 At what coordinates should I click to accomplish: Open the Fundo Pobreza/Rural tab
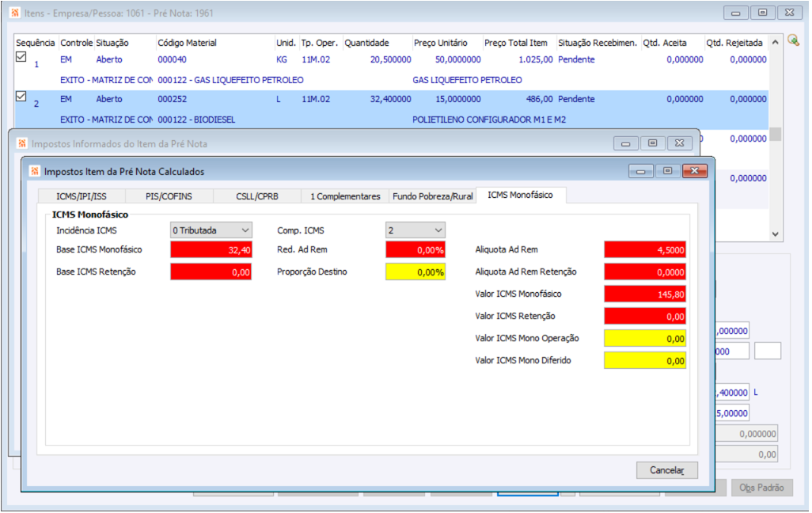click(432, 196)
